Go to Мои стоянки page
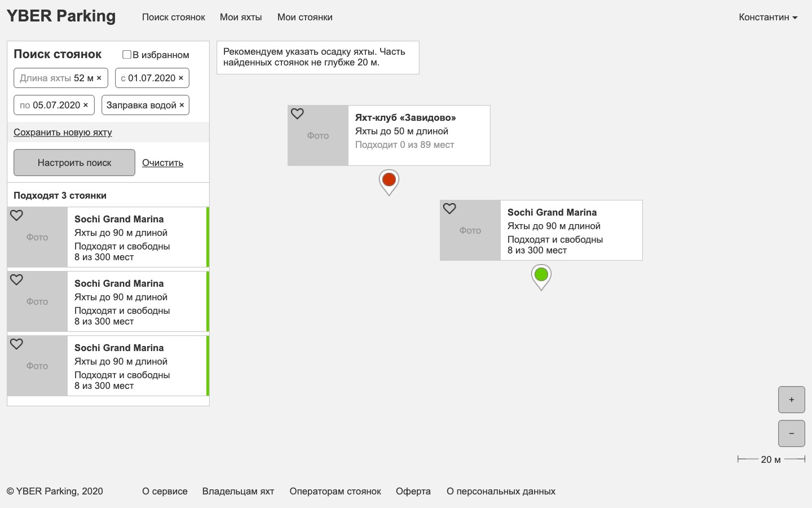 click(305, 17)
